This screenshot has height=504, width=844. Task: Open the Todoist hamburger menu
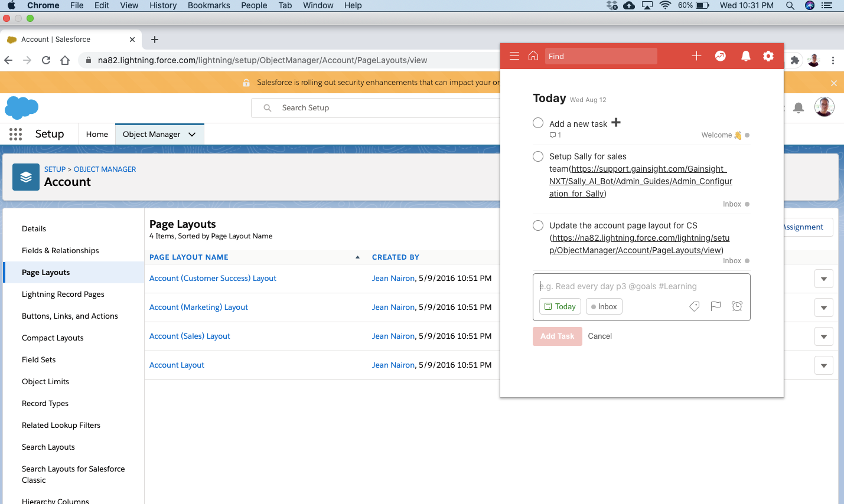pyautogui.click(x=514, y=56)
